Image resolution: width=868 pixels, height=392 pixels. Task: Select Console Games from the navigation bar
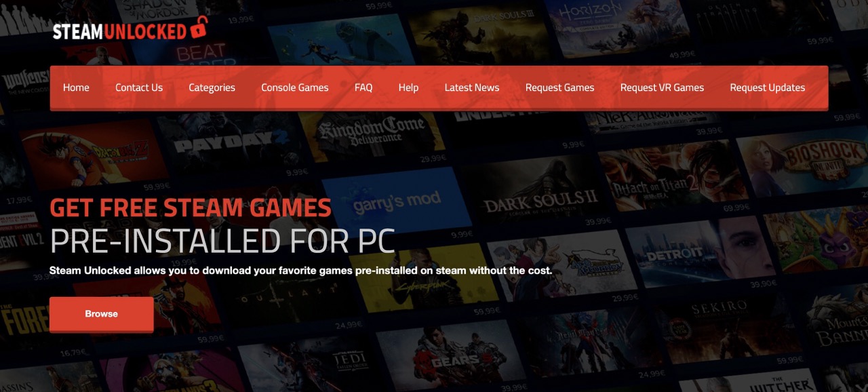[294, 87]
